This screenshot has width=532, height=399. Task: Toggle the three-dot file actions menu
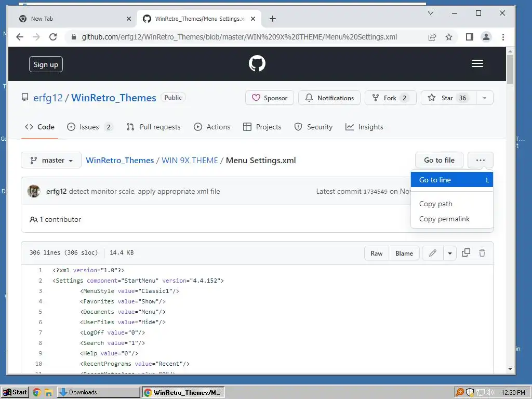pos(480,160)
